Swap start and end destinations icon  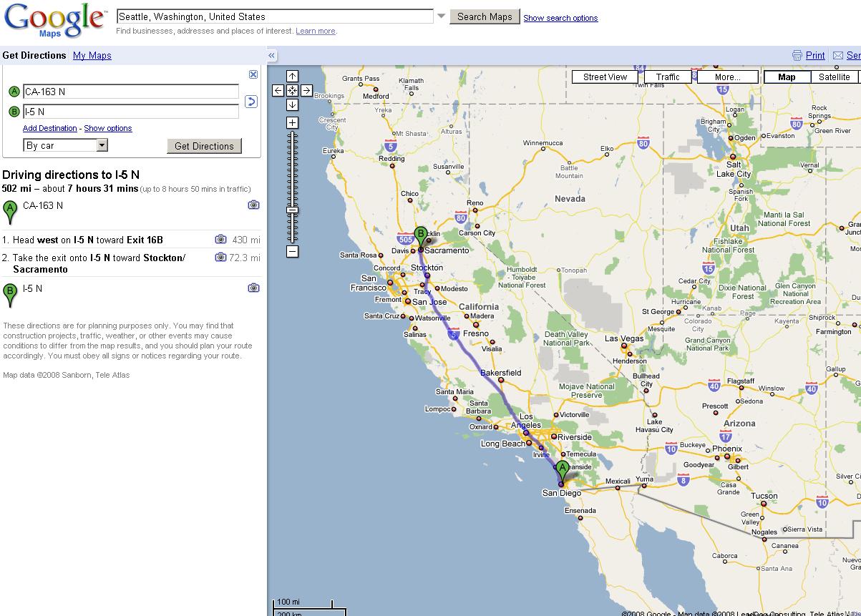pyautogui.click(x=250, y=102)
